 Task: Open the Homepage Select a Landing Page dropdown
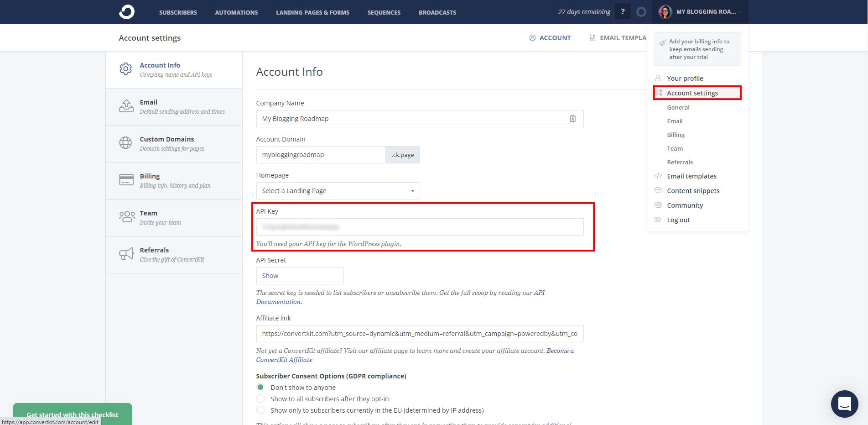[x=338, y=191]
